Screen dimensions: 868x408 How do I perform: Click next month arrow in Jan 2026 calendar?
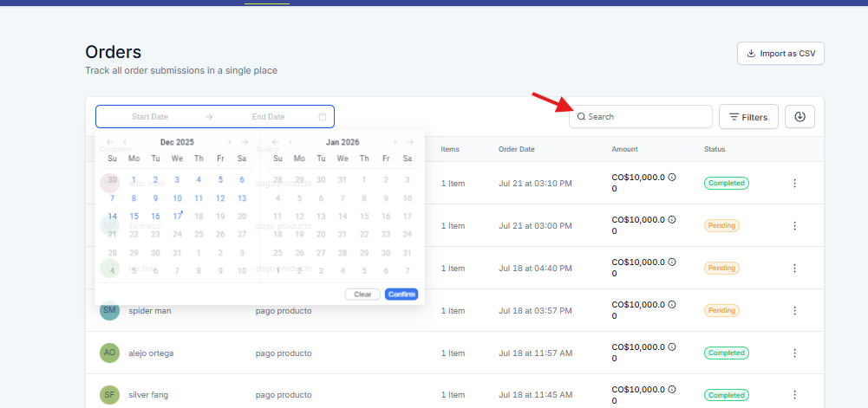pyautogui.click(x=395, y=142)
